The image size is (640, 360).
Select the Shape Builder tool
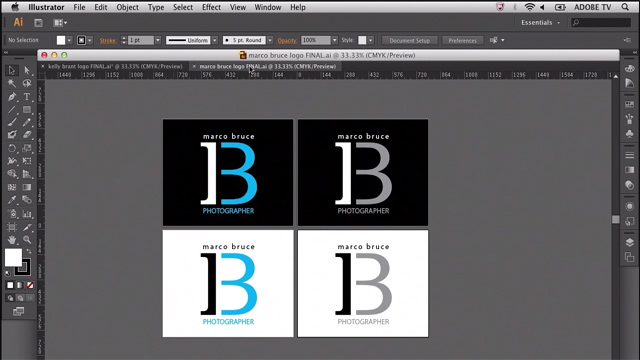click(12, 174)
